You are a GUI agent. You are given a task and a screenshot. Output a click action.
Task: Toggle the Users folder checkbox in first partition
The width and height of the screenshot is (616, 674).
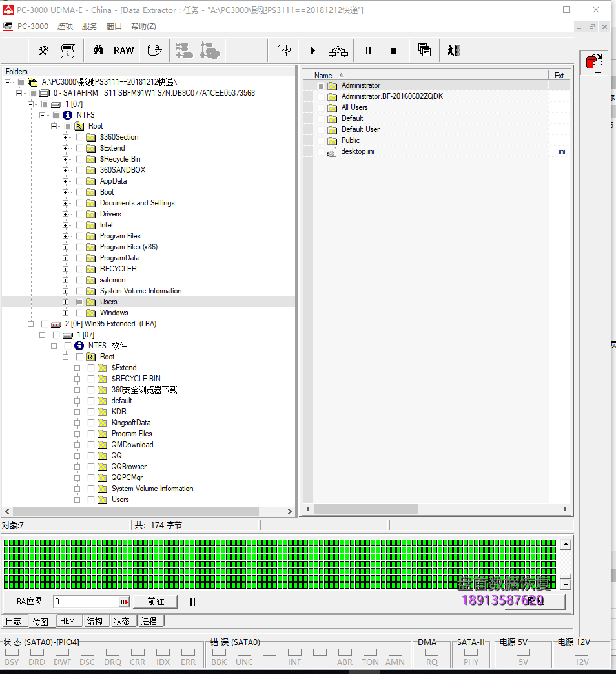click(x=79, y=302)
